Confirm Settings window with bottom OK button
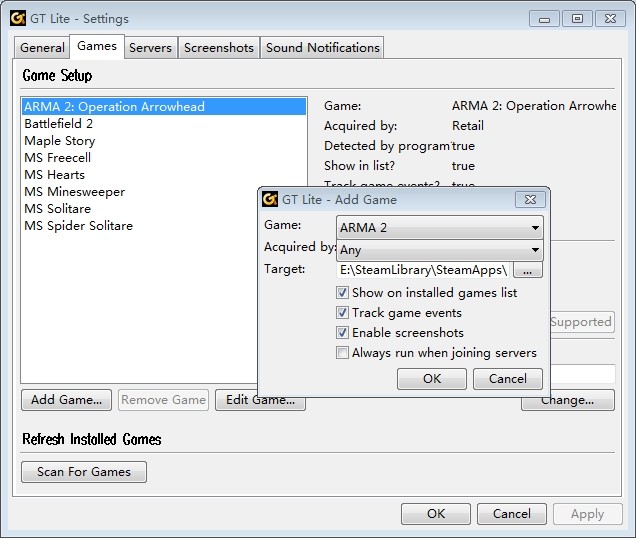The height and width of the screenshot is (538, 636). pyautogui.click(x=436, y=514)
